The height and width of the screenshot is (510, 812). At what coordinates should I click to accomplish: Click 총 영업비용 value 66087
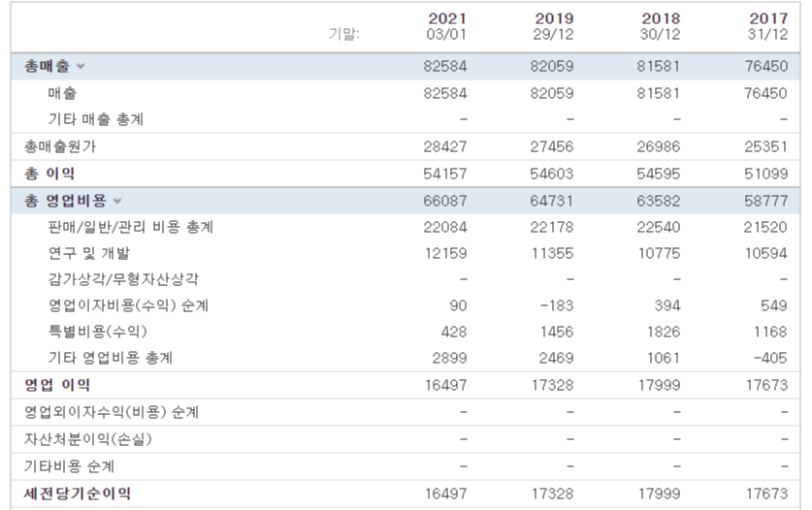(x=445, y=201)
